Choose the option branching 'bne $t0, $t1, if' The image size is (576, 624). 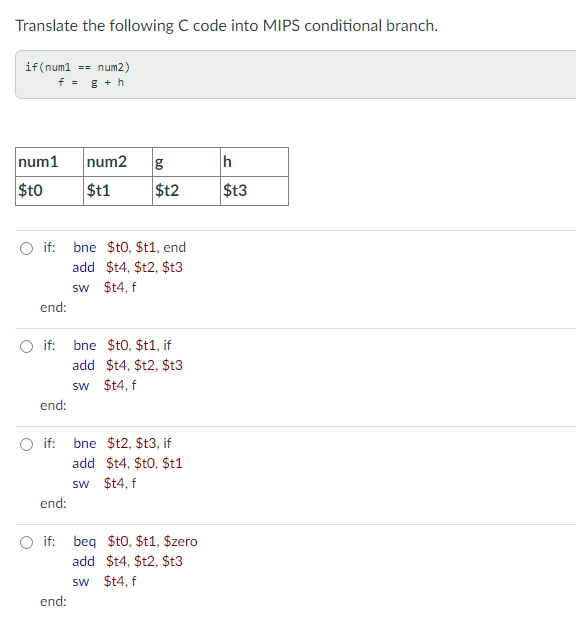26,347
